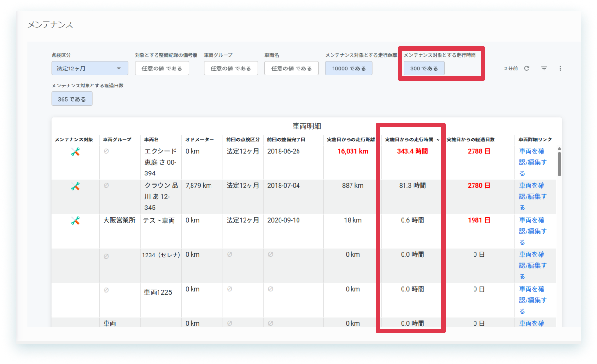
Task: Select the 2018-06-26 date cell
Action: click(283, 151)
